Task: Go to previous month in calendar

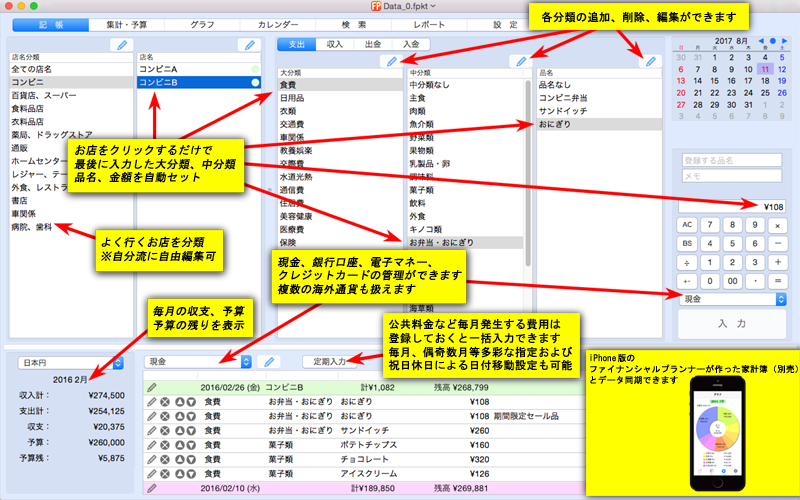Action: pos(761,41)
